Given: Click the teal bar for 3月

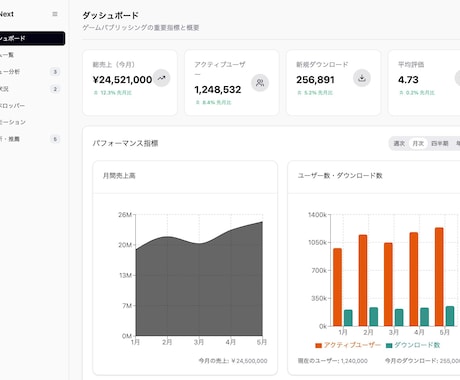Looking at the screenshot, I should pos(399,318).
